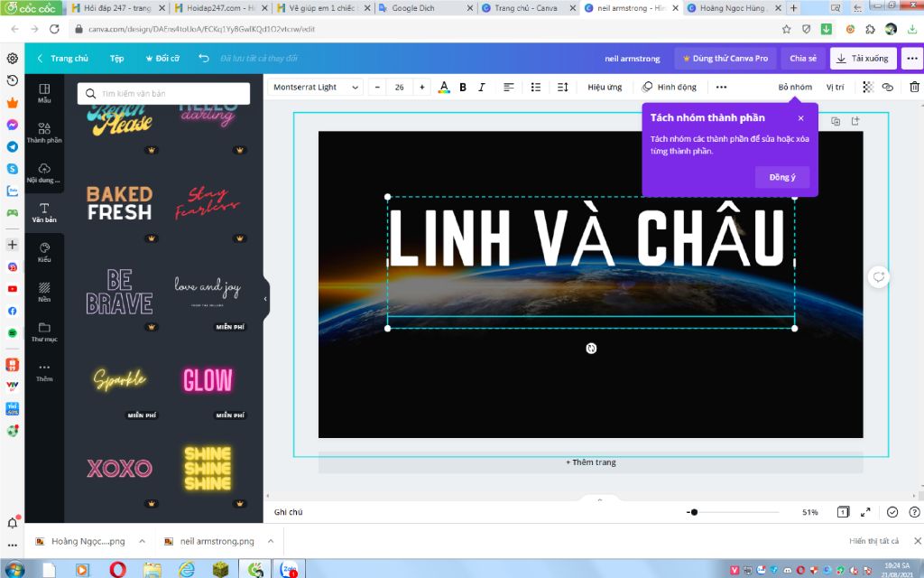
Task: Open line spacing options
Action: tap(563, 88)
